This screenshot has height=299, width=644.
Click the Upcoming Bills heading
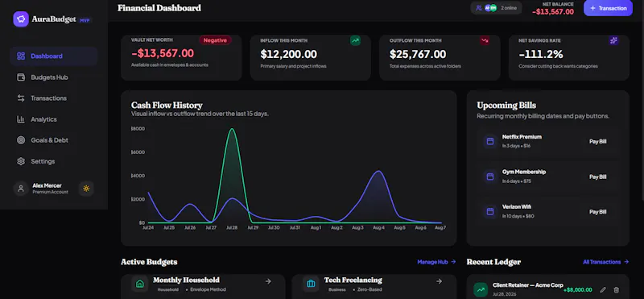click(506, 106)
